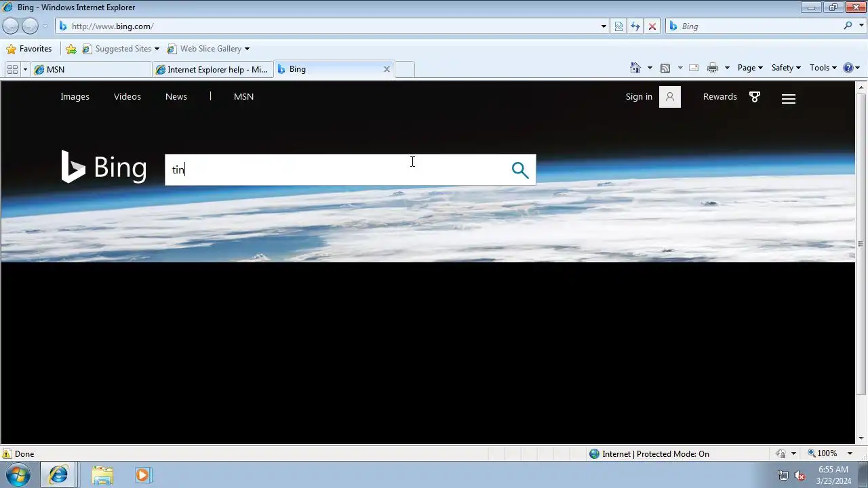Open the Images link on Bing

75,96
